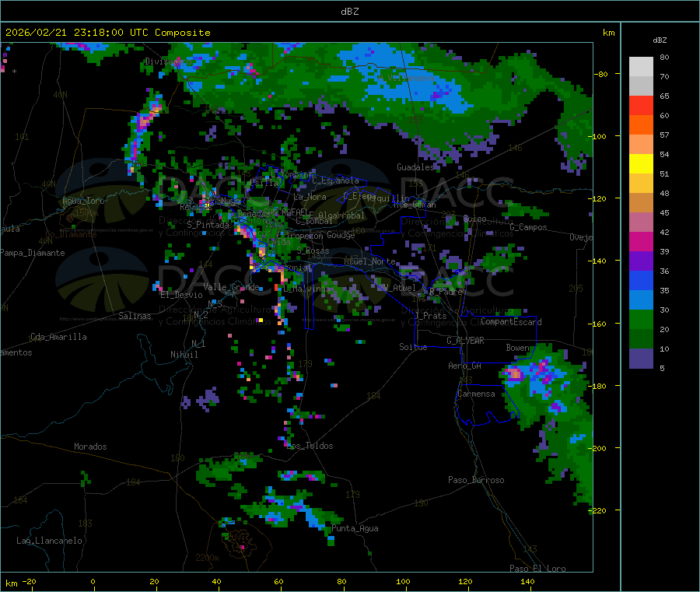Click the 0 km horizontal axis tick

pyautogui.click(x=93, y=581)
